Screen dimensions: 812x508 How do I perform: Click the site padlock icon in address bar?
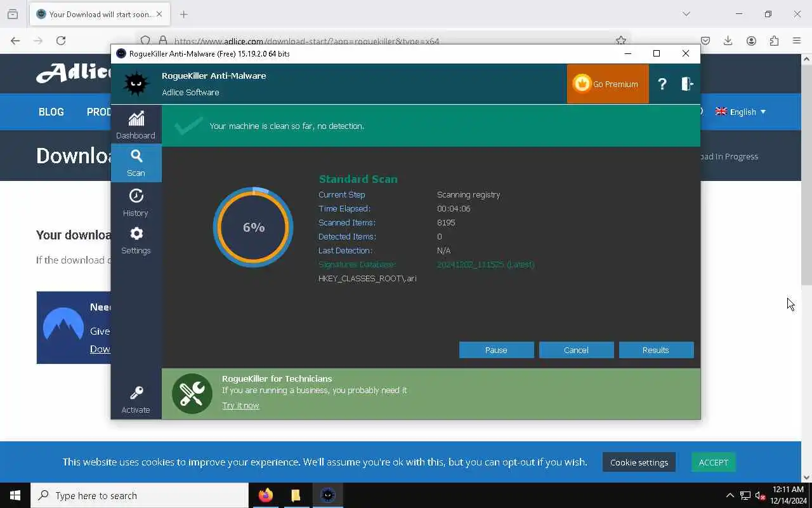click(163, 41)
